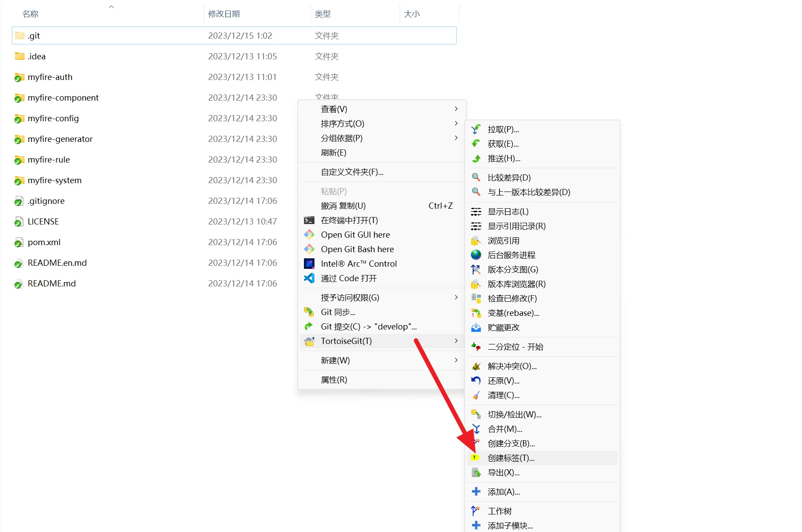The image size is (802, 532).
Task: Click the Show Log (显示日志) icon
Action: pos(476,212)
